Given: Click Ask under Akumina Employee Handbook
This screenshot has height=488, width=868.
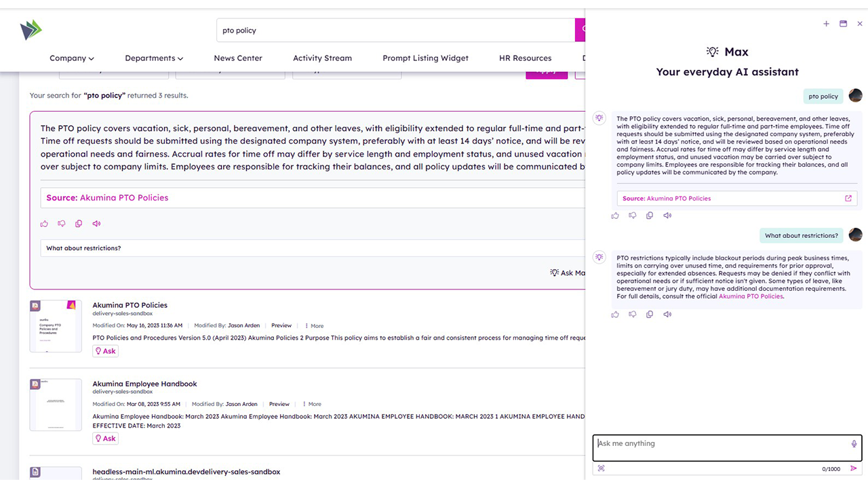Looking at the screenshot, I should pyautogui.click(x=105, y=439).
